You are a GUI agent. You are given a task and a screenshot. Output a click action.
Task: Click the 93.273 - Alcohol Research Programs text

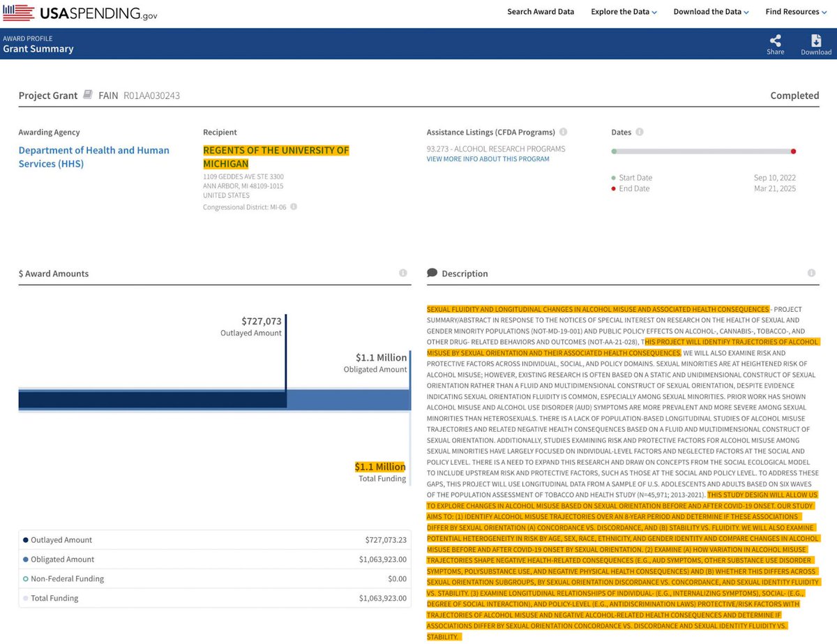point(496,149)
